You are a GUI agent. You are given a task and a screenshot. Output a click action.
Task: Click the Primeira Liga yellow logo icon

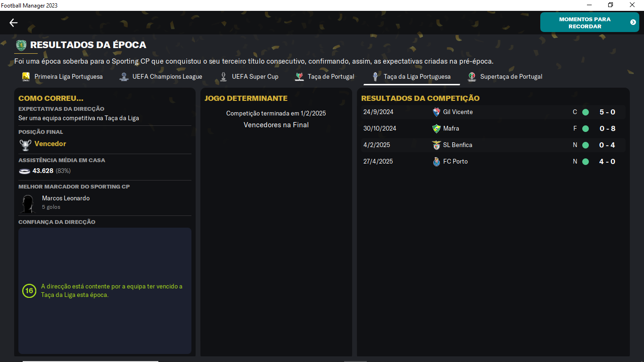(26, 77)
